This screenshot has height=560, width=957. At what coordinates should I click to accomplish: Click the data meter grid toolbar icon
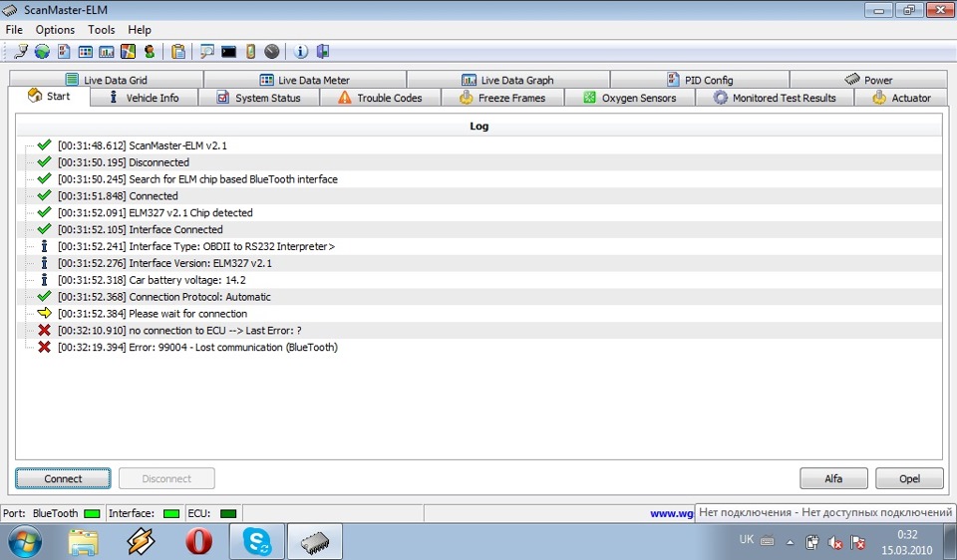tap(86, 51)
